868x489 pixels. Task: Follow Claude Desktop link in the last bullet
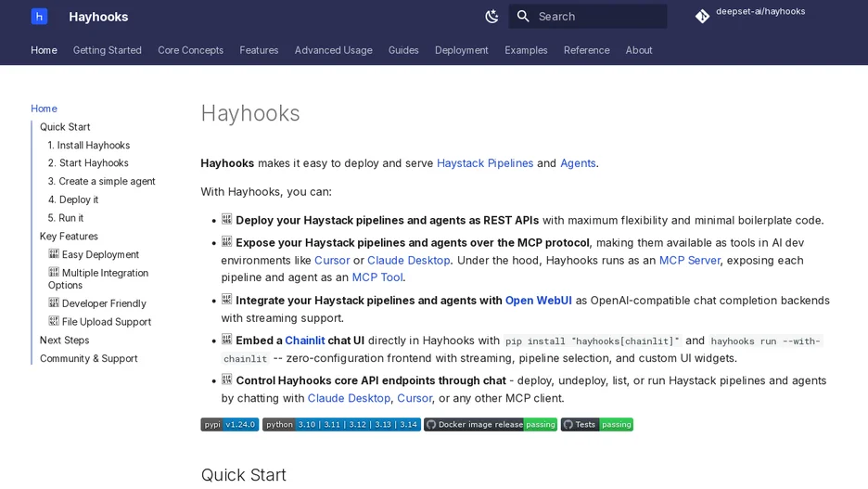(x=349, y=398)
